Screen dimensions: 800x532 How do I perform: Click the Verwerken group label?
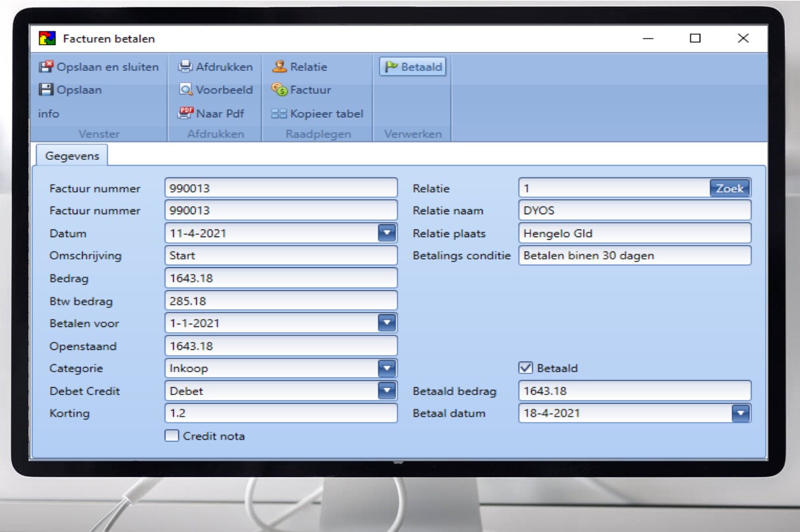pos(412,134)
